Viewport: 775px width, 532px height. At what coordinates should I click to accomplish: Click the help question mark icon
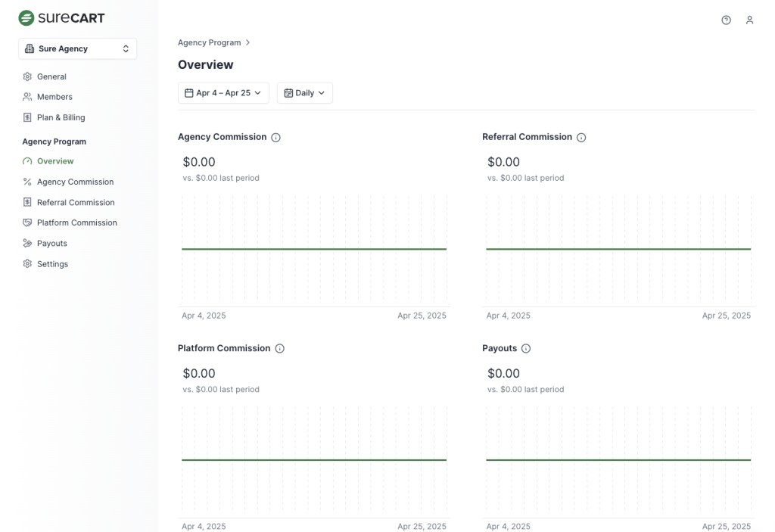tap(726, 20)
